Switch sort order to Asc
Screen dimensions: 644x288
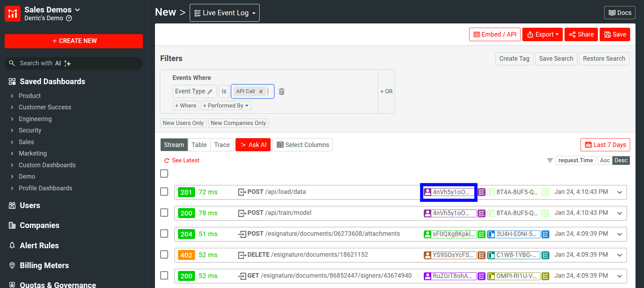click(x=605, y=161)
